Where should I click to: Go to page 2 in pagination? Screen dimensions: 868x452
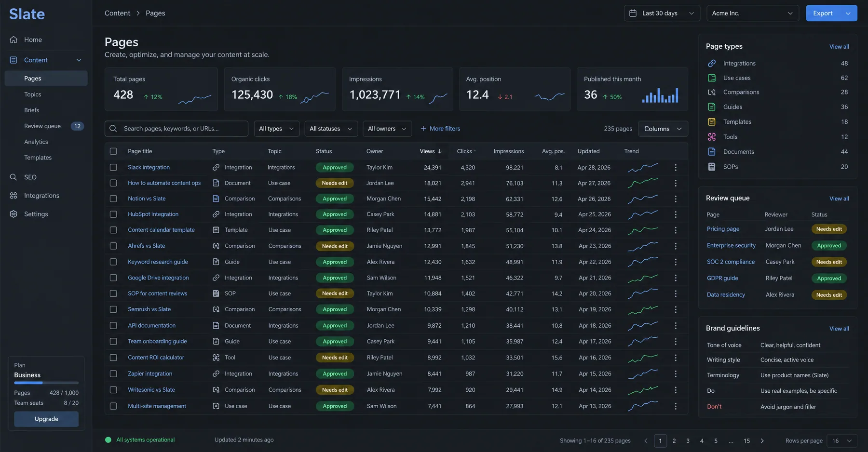[674, 441]
